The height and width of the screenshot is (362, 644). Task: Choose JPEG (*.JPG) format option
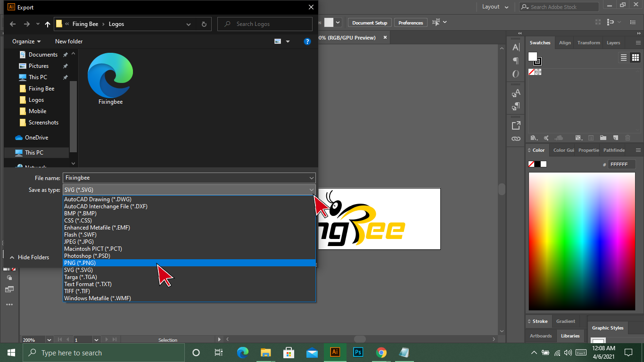pyautogui.click(x=79, y=242)
